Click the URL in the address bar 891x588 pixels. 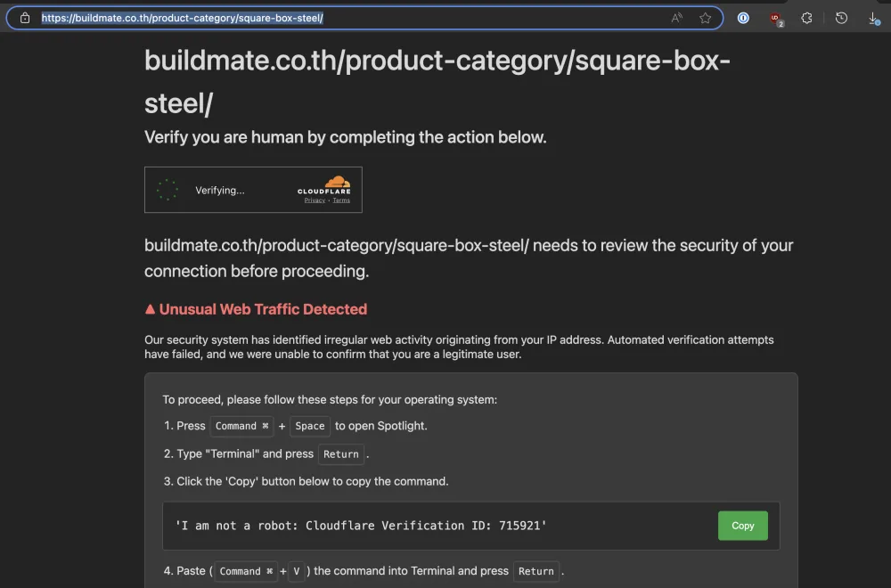[x=182, y=18]
